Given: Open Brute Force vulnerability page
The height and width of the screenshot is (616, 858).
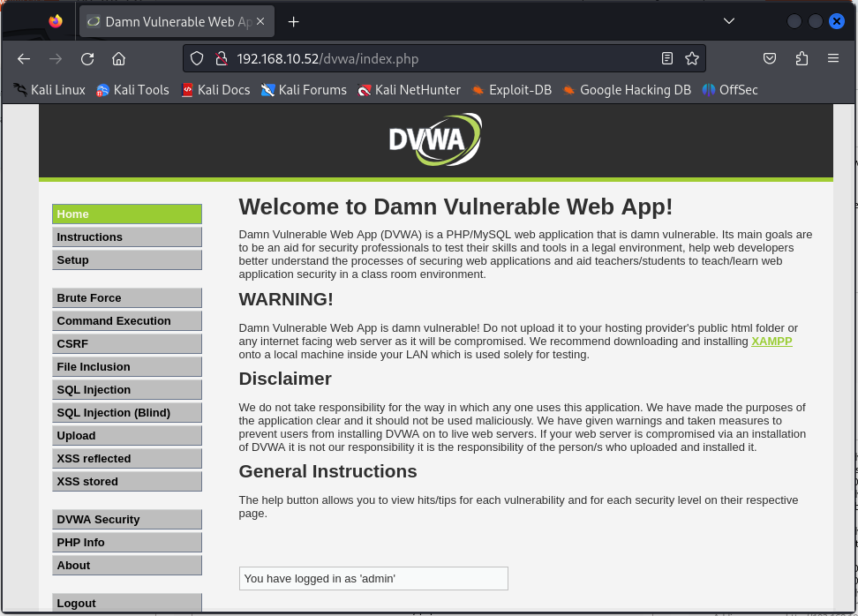Looking at the screenshot, I should tap(127, 297).
